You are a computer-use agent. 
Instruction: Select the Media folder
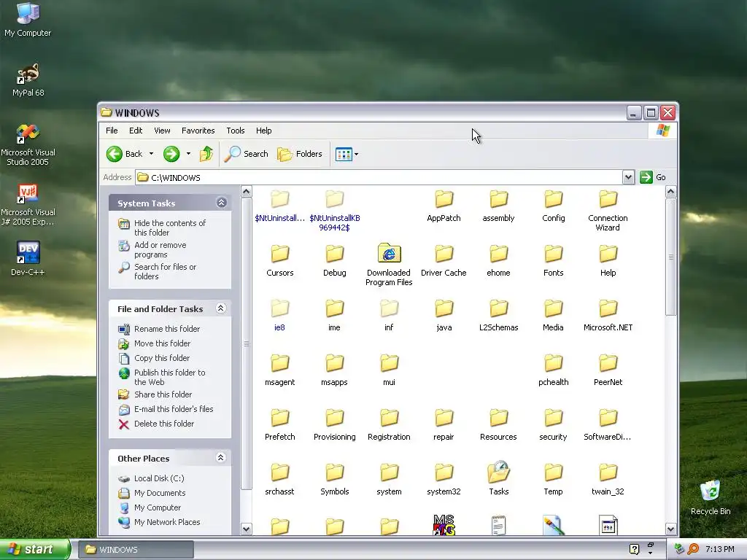[553, 315]
